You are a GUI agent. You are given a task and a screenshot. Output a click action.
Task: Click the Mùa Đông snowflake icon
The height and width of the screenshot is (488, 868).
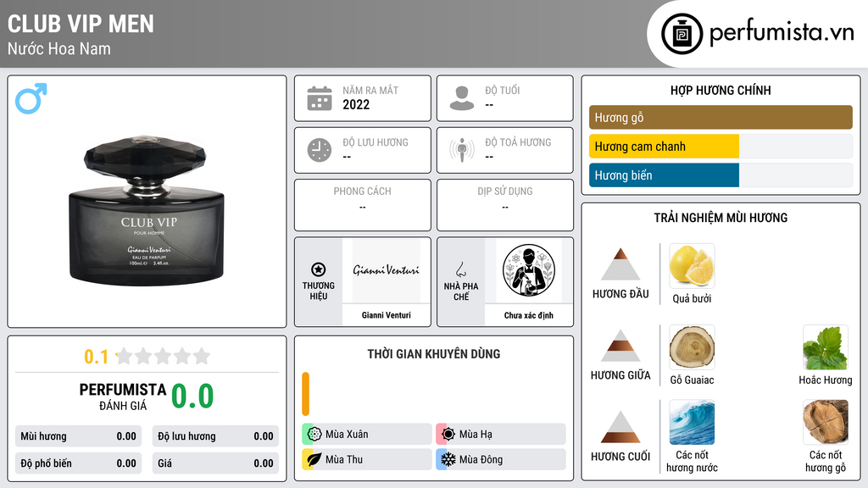tap(448, 459)
